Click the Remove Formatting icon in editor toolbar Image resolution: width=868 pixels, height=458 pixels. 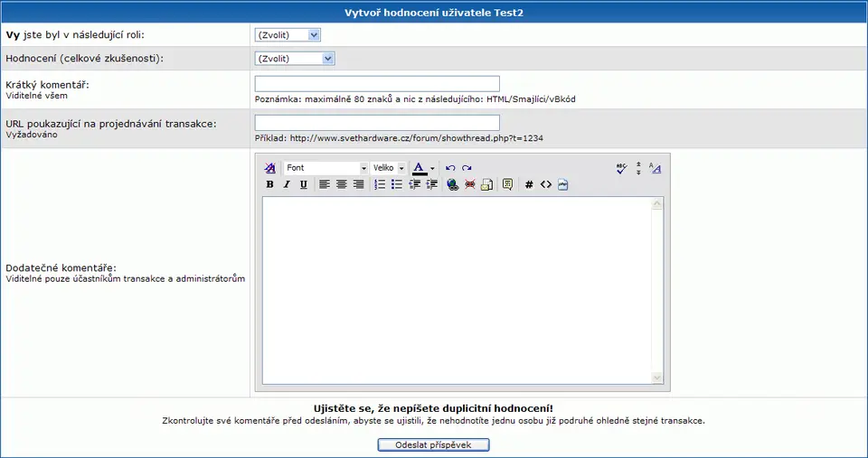pos(269,168)
